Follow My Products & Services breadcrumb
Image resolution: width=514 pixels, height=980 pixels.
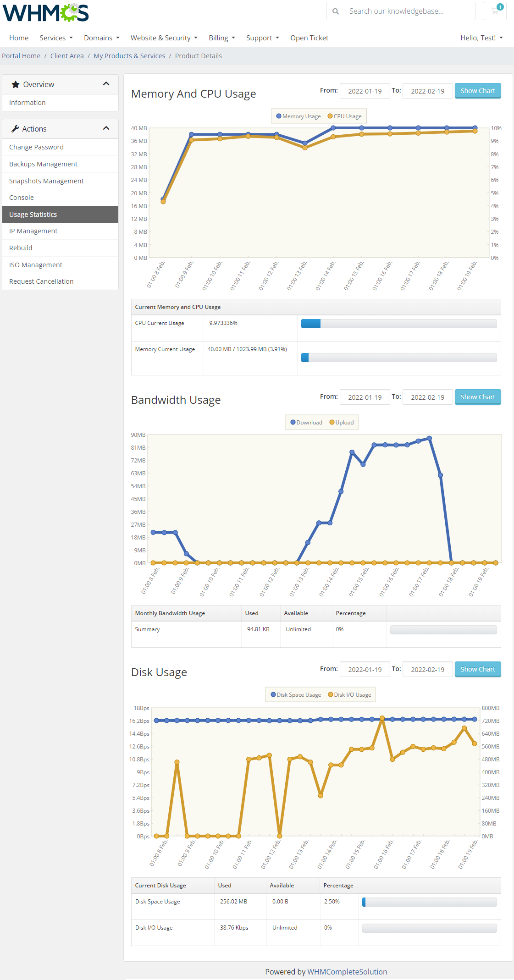pos(129,56)
